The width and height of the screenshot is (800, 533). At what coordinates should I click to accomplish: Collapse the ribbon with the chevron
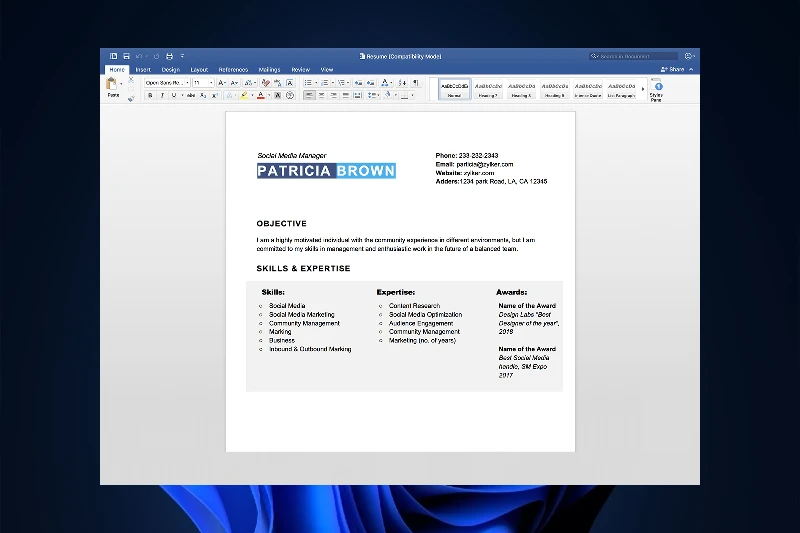691,69
